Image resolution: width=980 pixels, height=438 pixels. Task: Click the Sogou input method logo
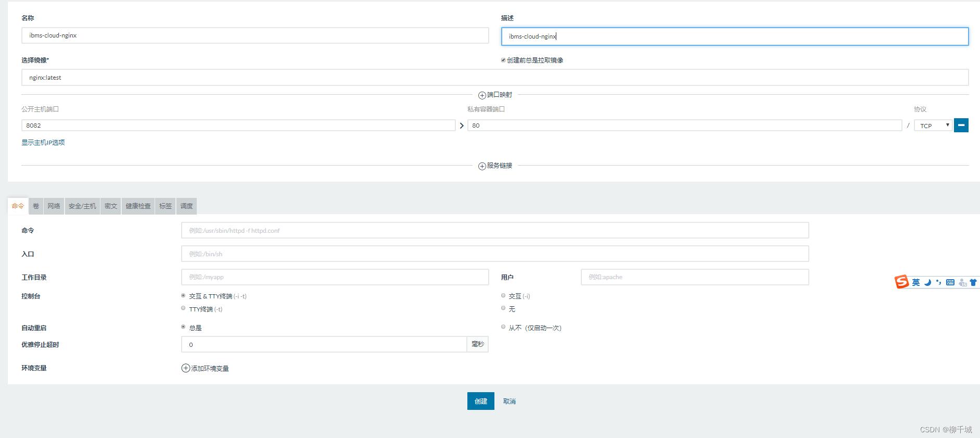point(901,282)
